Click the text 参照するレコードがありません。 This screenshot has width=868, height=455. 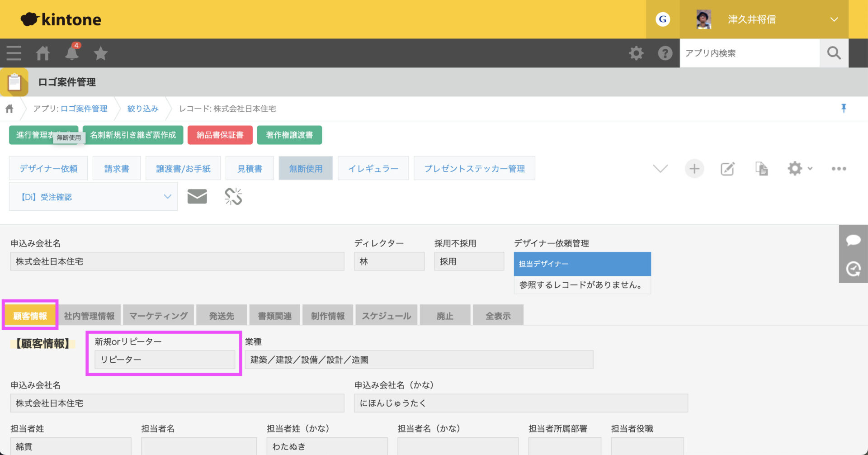tap(580, 285)
